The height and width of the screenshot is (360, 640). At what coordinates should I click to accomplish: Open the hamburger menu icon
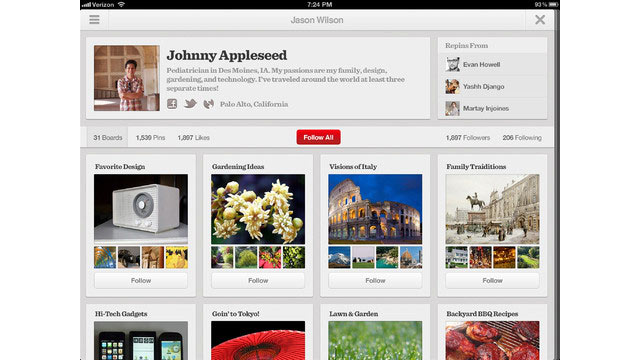pos(94,20)
